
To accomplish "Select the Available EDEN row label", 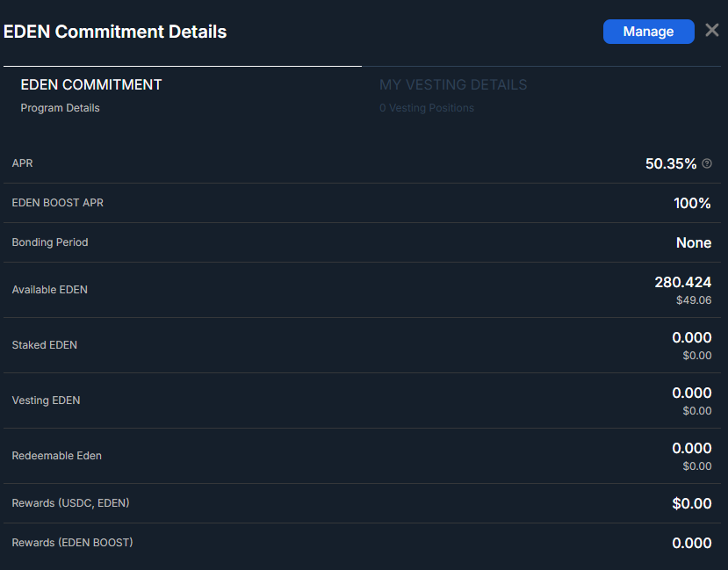I will click(x=49, y=290).
